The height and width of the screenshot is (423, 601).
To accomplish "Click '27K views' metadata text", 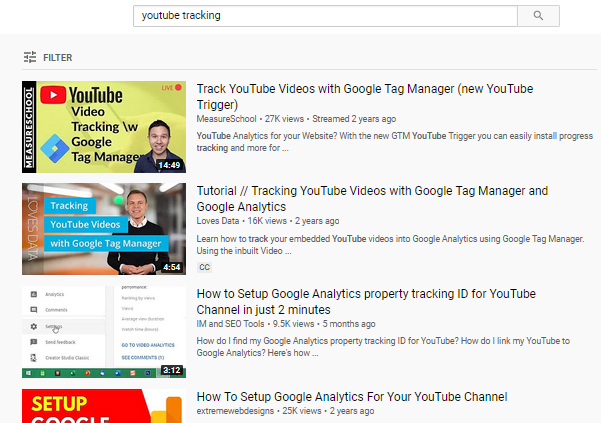I will (x=284, y=119).
